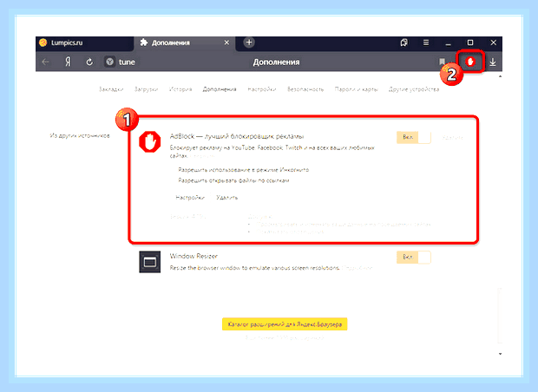Click the Подробнее link of Window Resizer

click(x=358, y=268)
